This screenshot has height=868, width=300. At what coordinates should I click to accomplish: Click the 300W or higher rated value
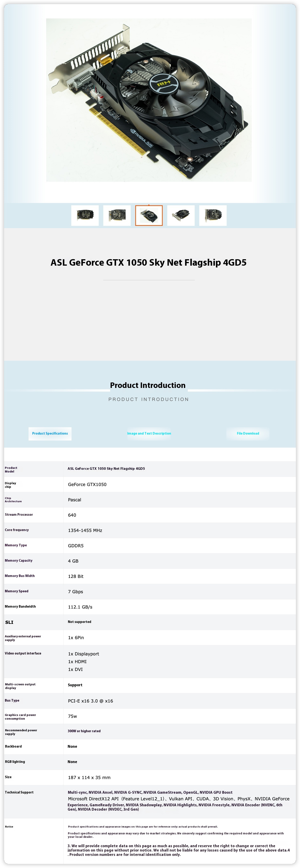(x=84, y=731)
